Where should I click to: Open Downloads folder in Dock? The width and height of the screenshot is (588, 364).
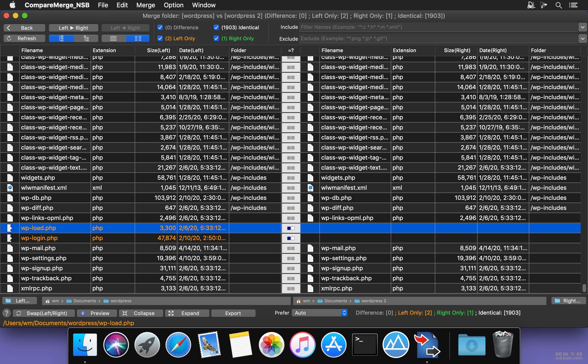pos(472,345)
